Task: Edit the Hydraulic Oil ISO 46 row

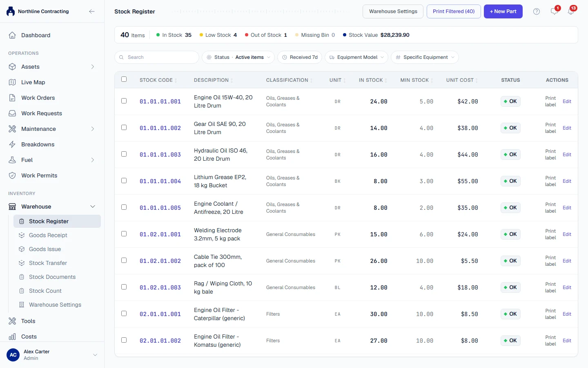Action: coord(567,155)
